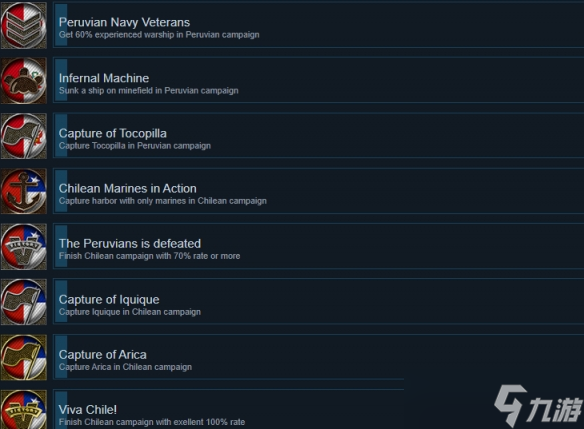Click the 9game watermark logo

(x=538, y=406)
